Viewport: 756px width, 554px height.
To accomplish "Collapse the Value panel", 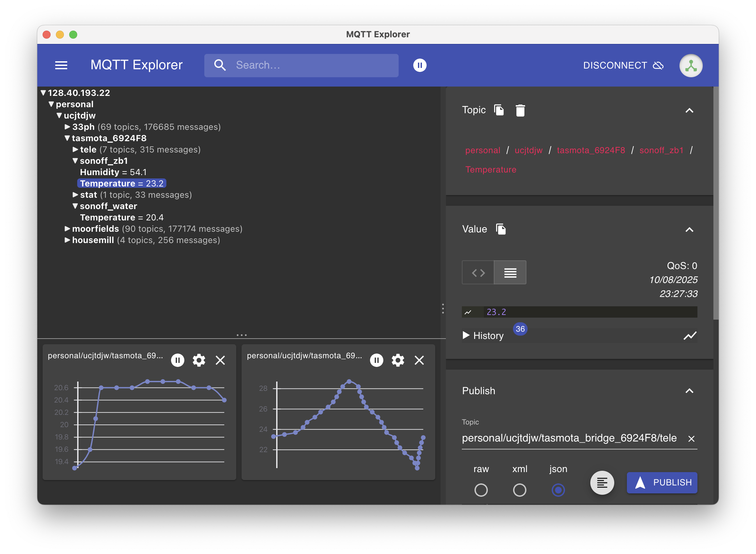I will click(689, 229).
